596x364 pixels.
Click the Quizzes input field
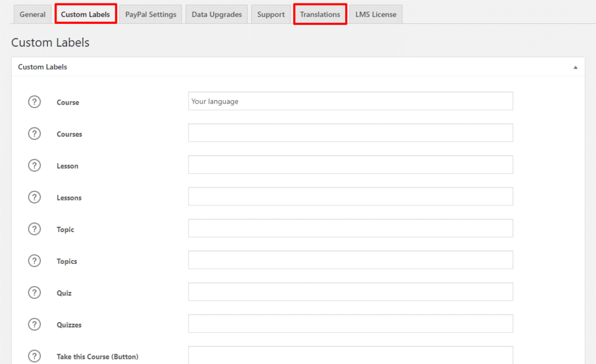pyautogui.click(x=350, y=324)
